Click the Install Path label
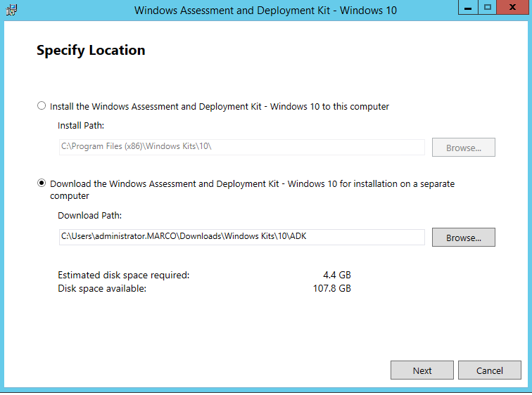532x395 pixels. click(81, 126)
